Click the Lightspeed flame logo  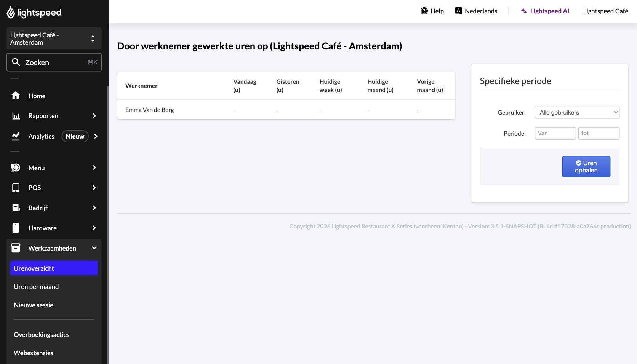click(11, 12)
